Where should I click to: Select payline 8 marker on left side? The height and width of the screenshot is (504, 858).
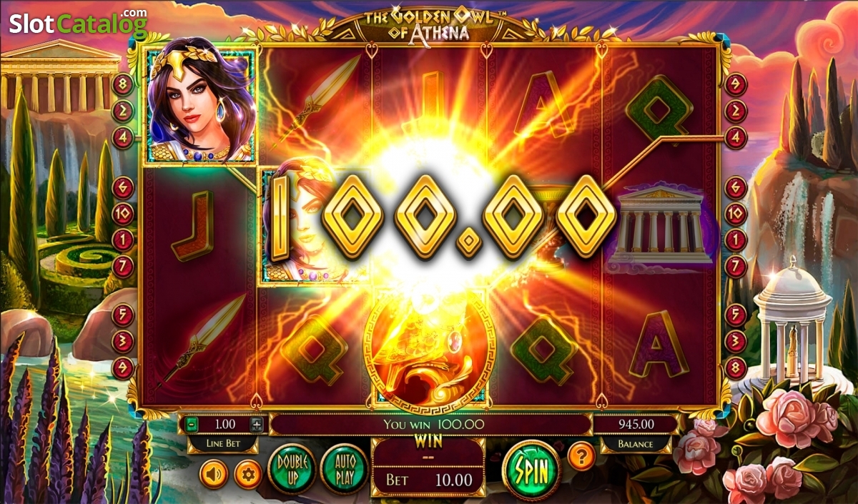pos(123,85)
